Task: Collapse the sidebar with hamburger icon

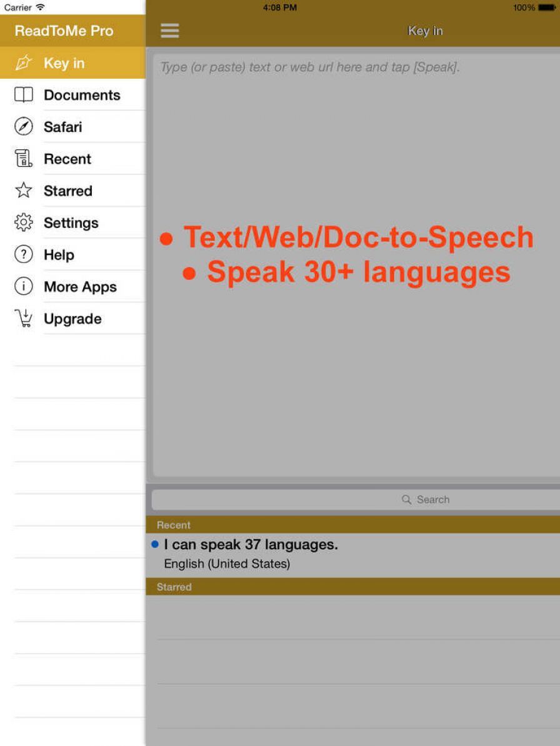Action: pos(169,30)
